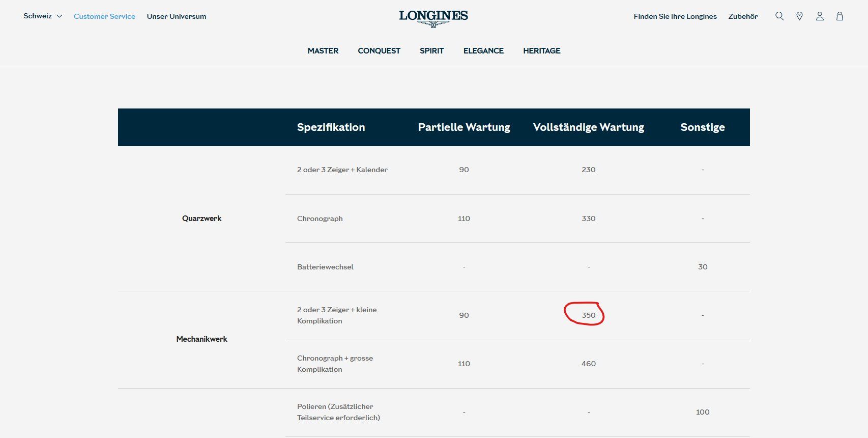Open the MASTER collection menu
Image resolution: width=868 pixels, height=438 pixels.
pos(323,51)
